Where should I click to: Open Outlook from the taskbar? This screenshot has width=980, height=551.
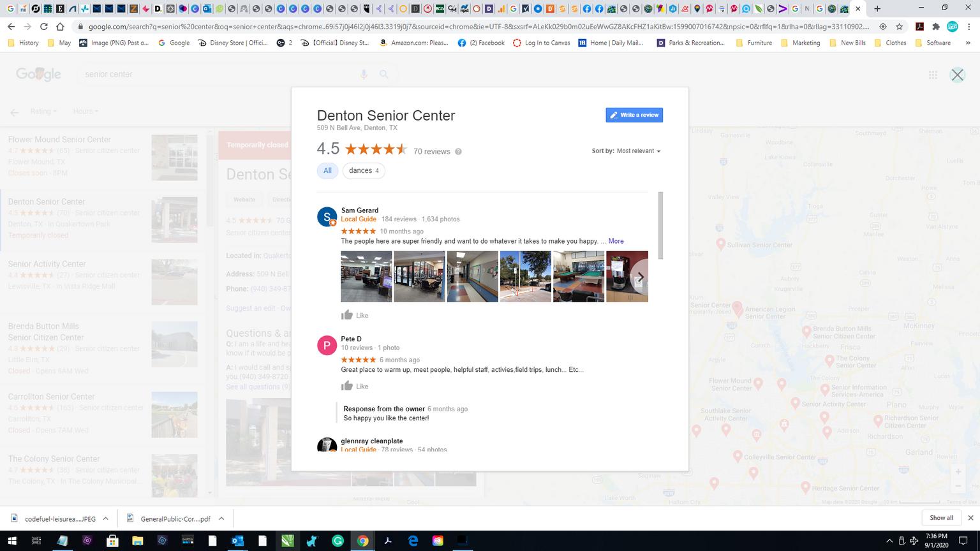(237, 541)
